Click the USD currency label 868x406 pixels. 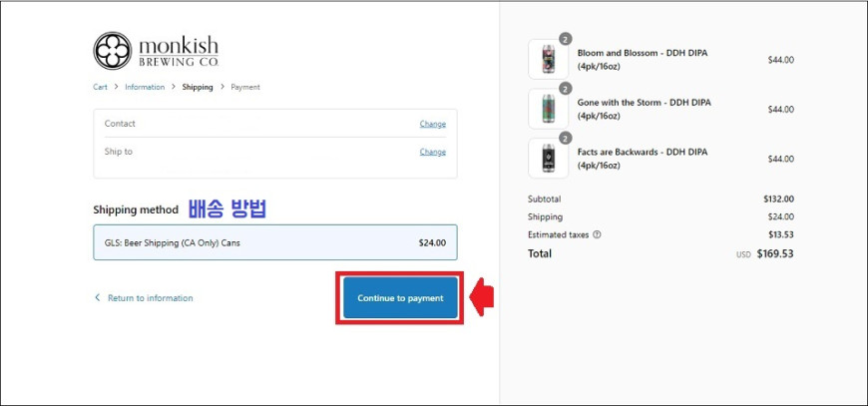click(x=743, y=255)
